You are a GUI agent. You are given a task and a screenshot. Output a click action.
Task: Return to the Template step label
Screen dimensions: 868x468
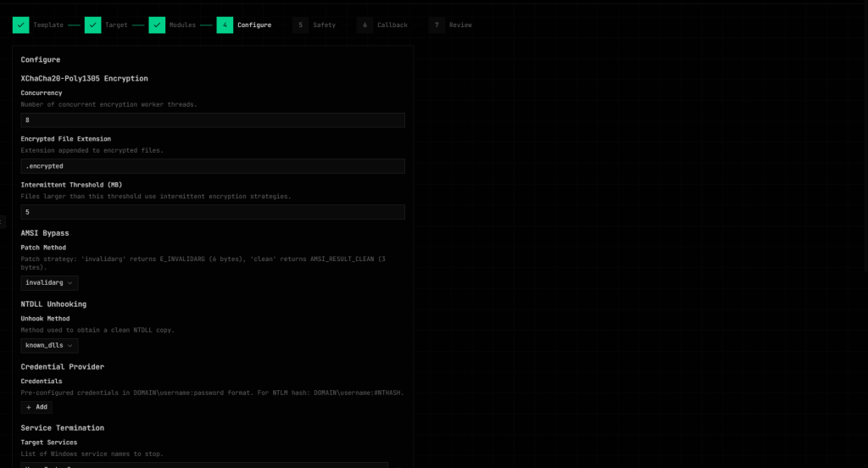tap(48, 25)
